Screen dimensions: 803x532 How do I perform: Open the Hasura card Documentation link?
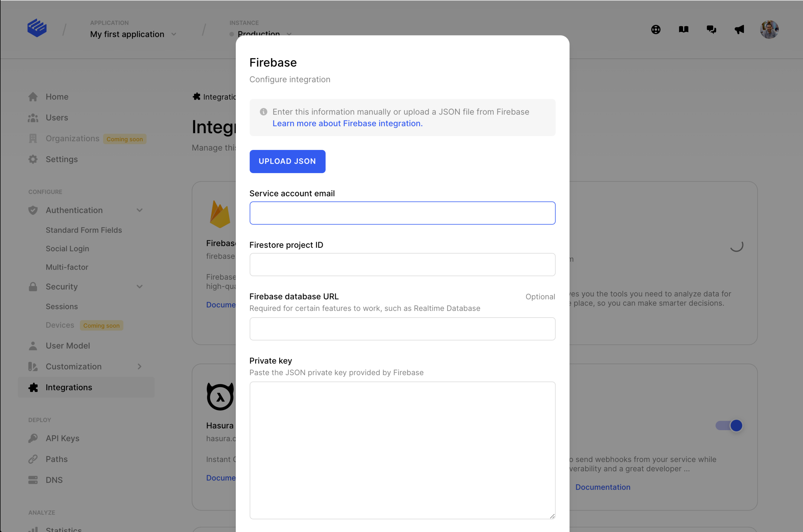(x=221, y=478)
